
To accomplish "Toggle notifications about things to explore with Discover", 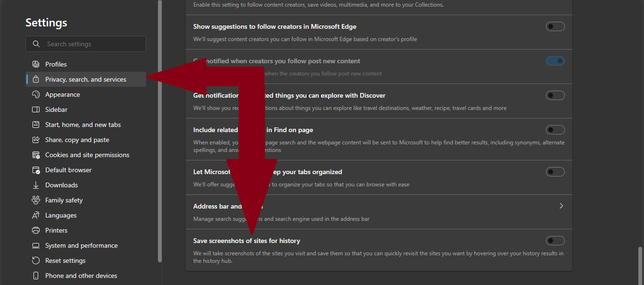I will click(x=555, y=95).
